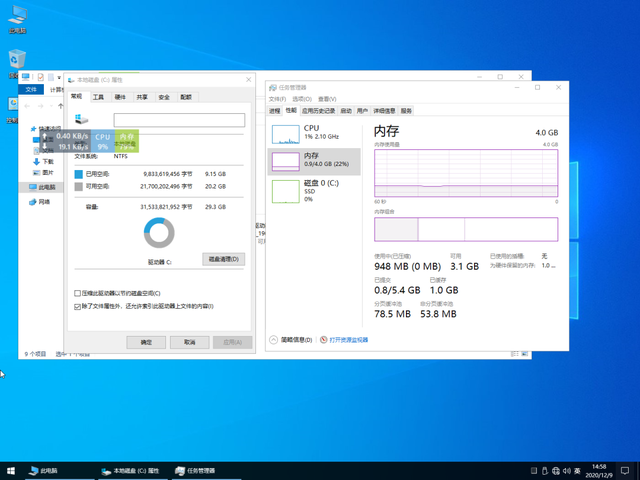This screenshot has width=640, height=480.
Task: Select 网络 in the Explorer sidebar
Action: (x=43, y=202)
